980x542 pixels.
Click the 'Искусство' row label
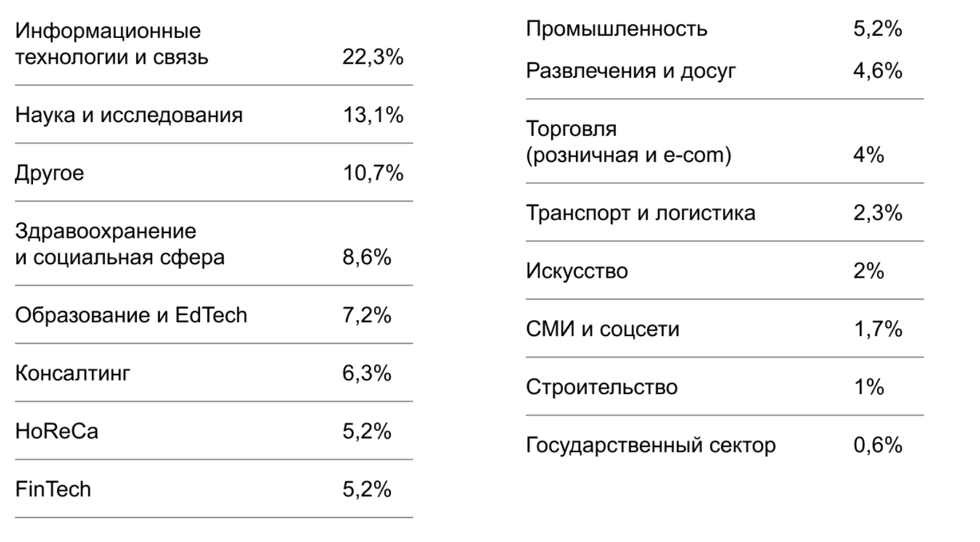coord(576,271)
